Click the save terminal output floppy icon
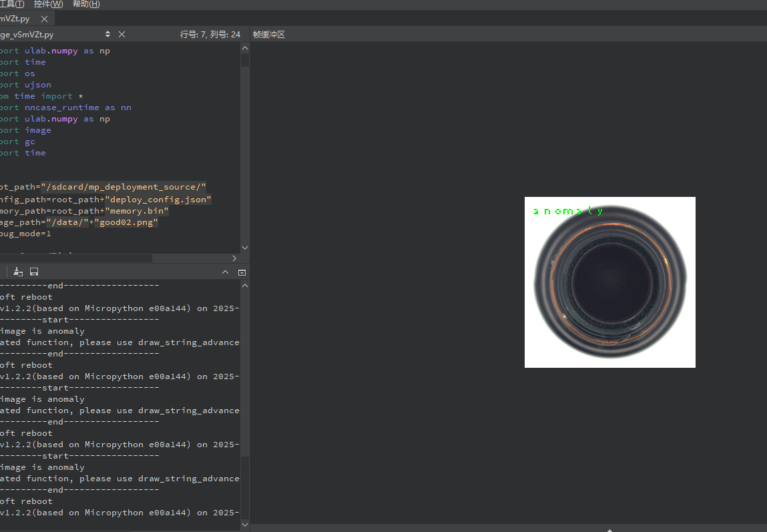 (x=34, y=272)
